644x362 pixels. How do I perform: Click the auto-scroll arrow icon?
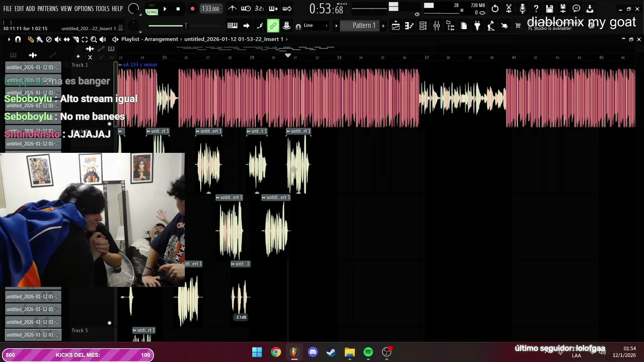(x=246, y=26)
